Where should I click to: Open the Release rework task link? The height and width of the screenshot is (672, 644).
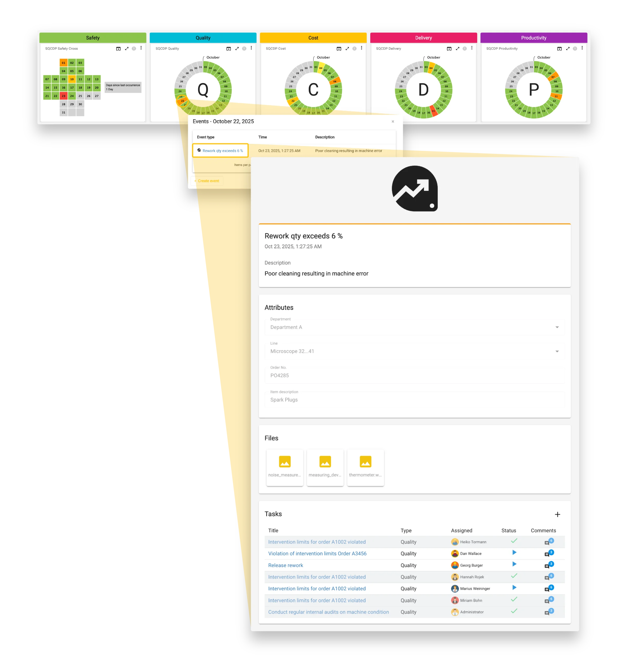(285, 565)
